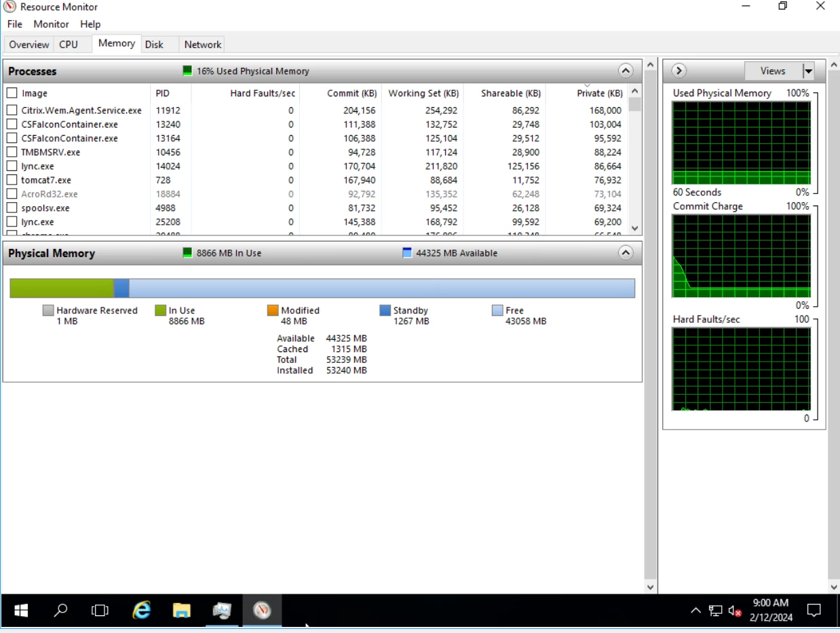Image resolution: width=840 pixels, height=633 pixels.
Task: Switch to the Network tab
Action: pyautogui.click(x=202, y=44)
